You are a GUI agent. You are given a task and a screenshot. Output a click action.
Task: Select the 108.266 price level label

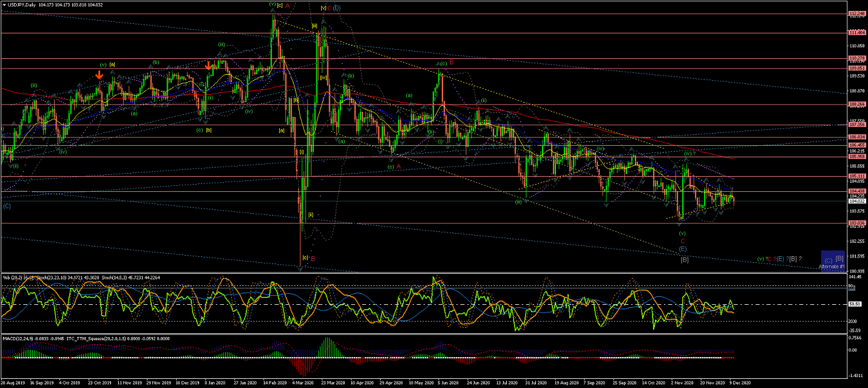[x=856, y=104]
